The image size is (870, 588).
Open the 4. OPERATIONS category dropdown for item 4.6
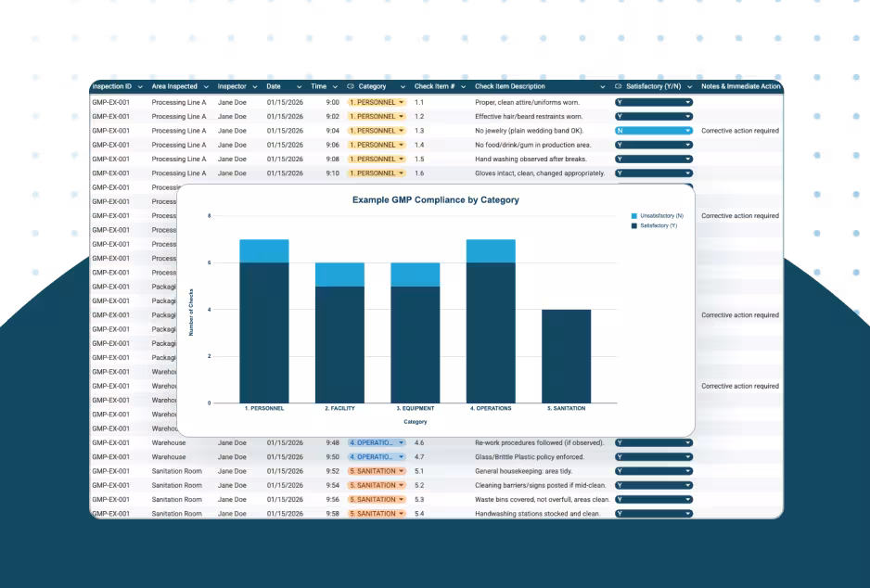pos(376,442)
